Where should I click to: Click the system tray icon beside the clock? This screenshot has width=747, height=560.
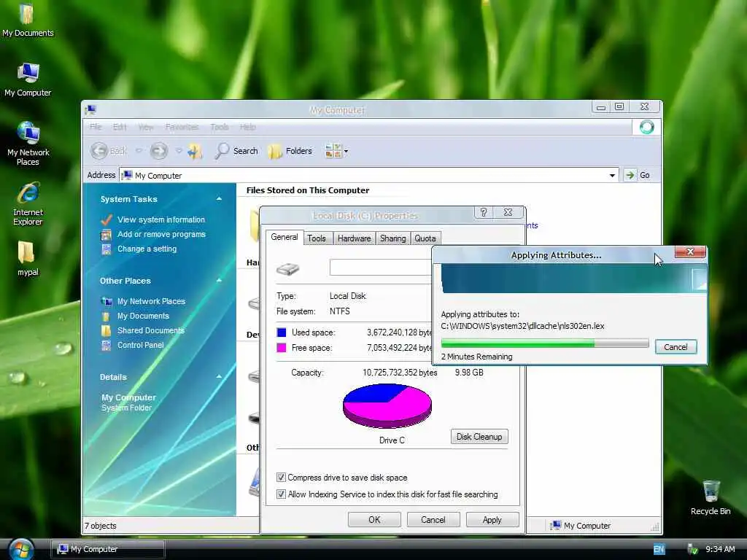pyautogui.click(x=693, y=550)
